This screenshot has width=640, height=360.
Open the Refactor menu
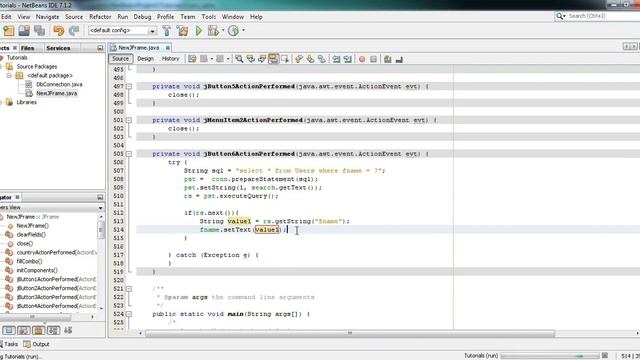tap(100, 17)
